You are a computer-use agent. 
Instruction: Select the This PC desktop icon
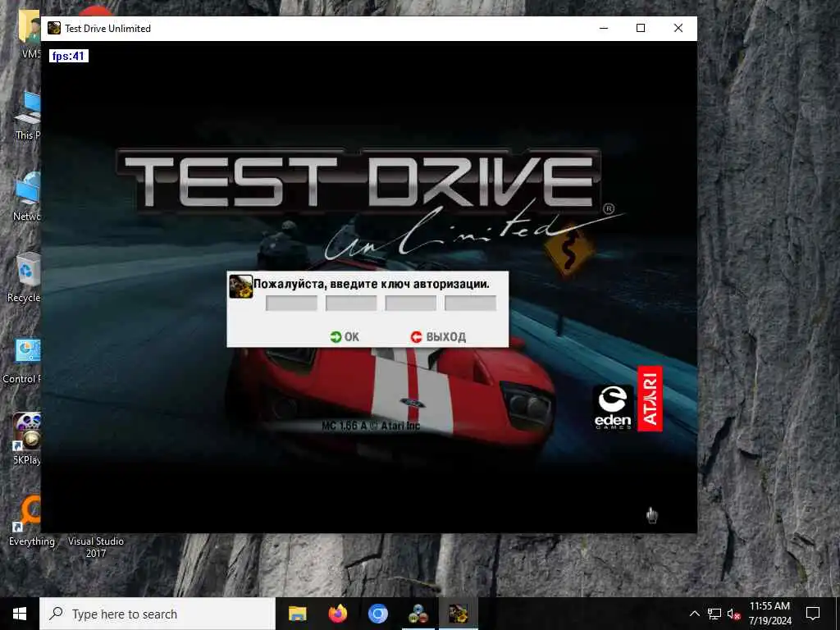tap(28, 115)
